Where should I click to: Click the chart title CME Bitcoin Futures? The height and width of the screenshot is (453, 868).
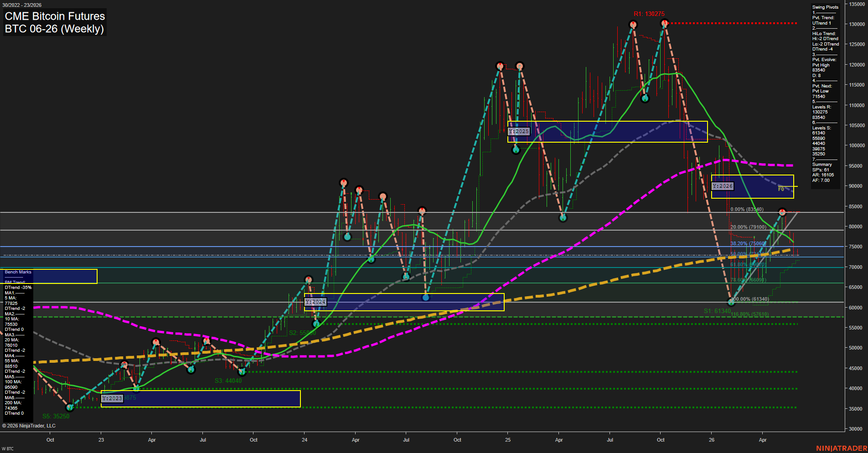pos(55,16)
